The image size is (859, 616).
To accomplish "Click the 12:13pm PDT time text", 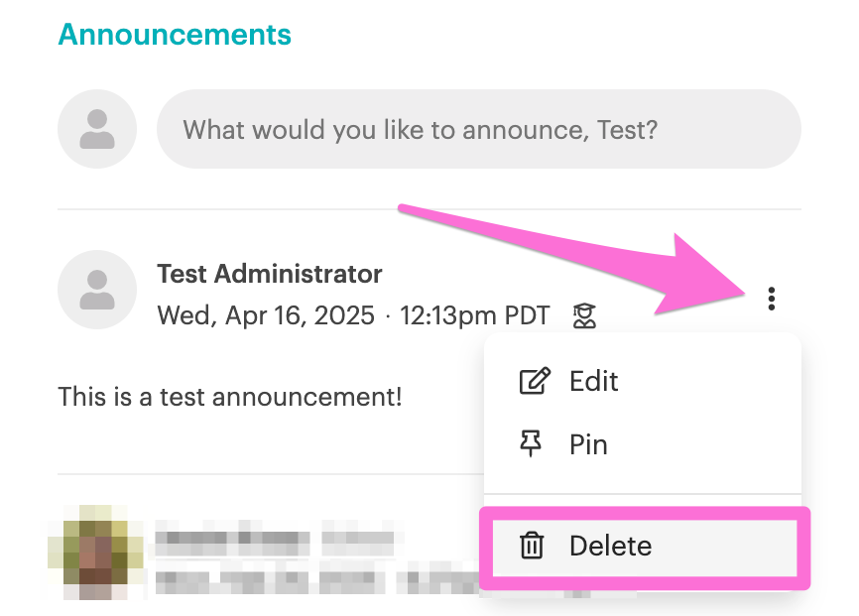I will coord(474,316).
